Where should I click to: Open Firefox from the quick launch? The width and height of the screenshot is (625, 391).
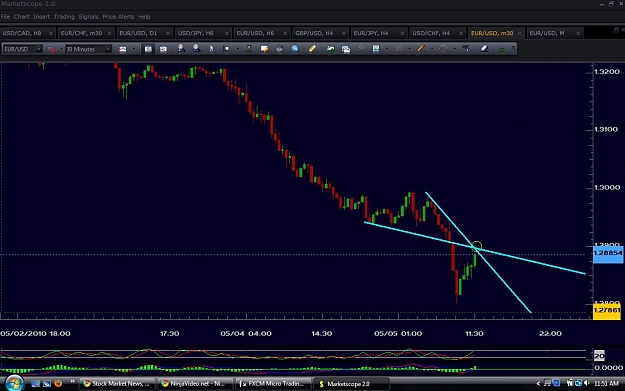[x=58, y=383]
